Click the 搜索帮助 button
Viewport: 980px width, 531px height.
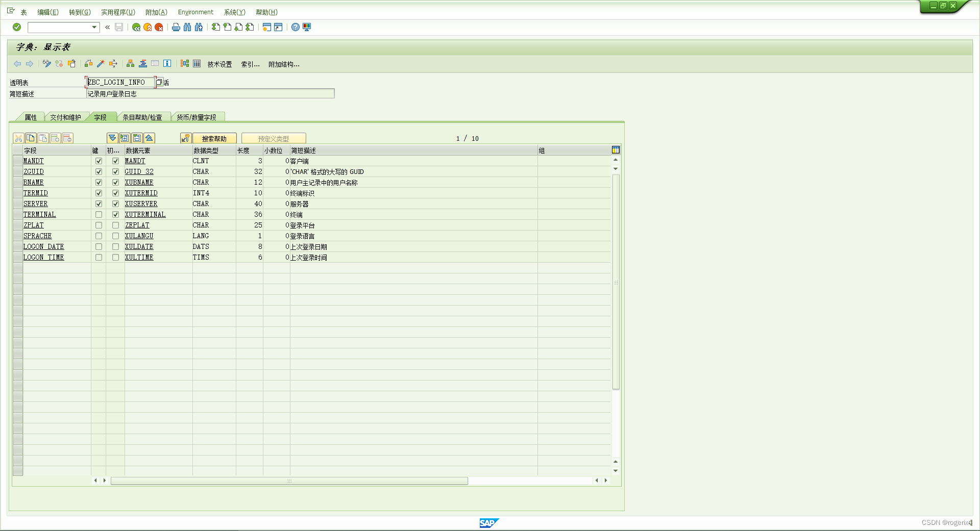point(214,138)
